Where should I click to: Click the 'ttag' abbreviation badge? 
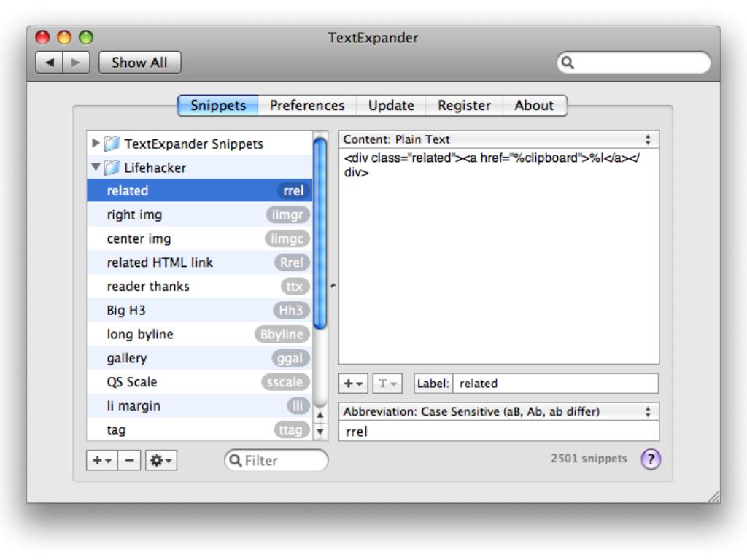[x=291, y=429]
